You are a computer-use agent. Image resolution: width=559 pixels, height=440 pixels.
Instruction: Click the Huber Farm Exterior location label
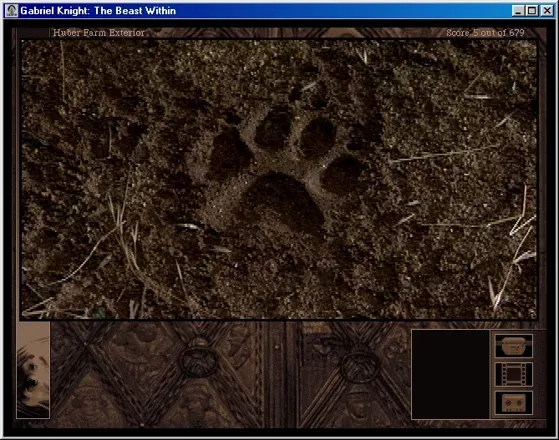[x=99, y=33]
